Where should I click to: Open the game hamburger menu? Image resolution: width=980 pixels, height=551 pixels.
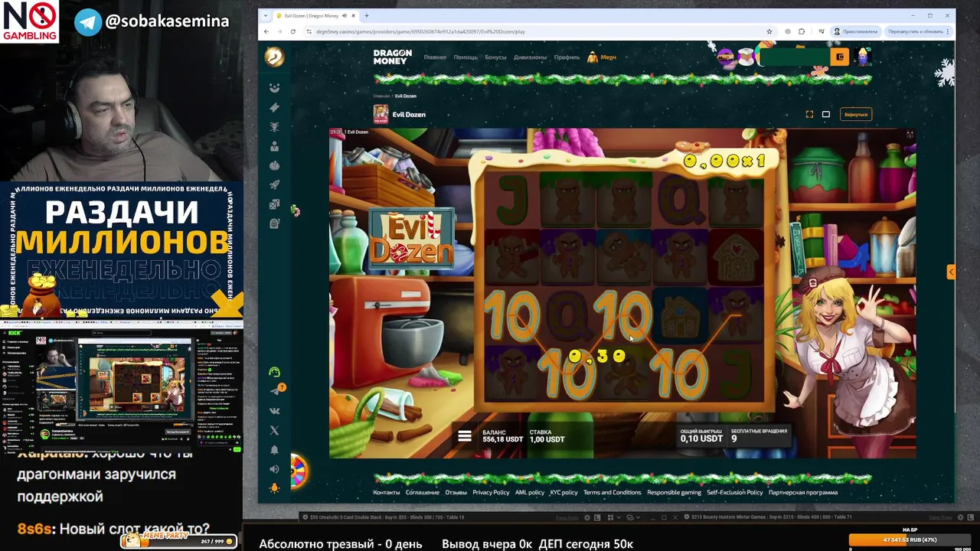point(464,436)
